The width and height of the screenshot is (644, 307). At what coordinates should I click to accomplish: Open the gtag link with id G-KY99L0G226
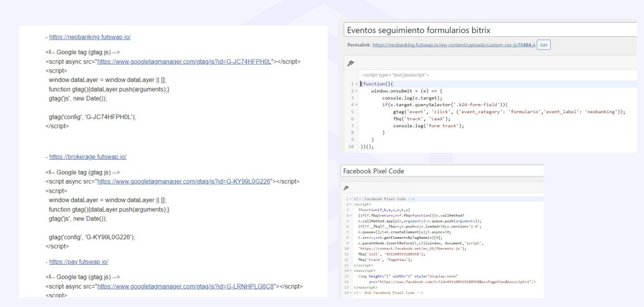184,181
